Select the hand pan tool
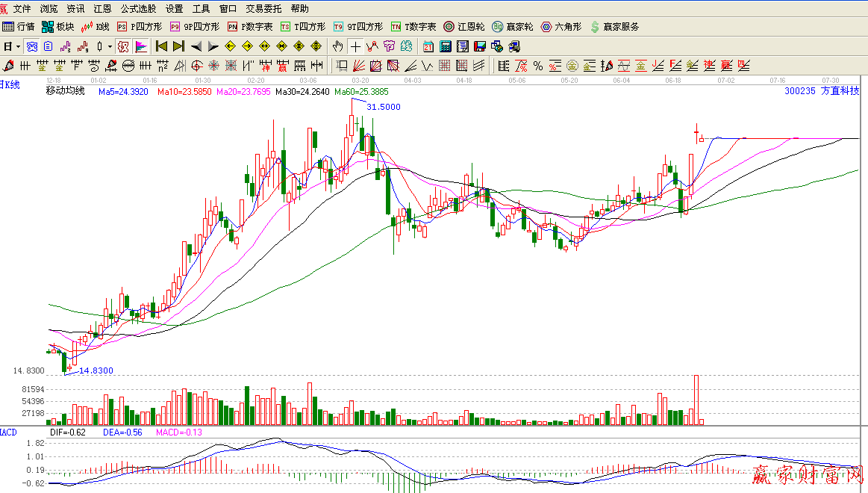 337,46
